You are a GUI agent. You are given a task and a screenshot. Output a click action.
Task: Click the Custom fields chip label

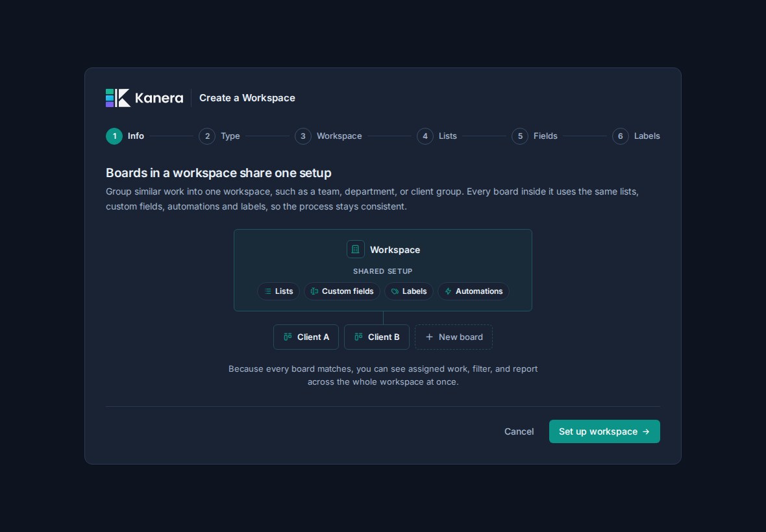pyautogui.click(x=347, y=291)
